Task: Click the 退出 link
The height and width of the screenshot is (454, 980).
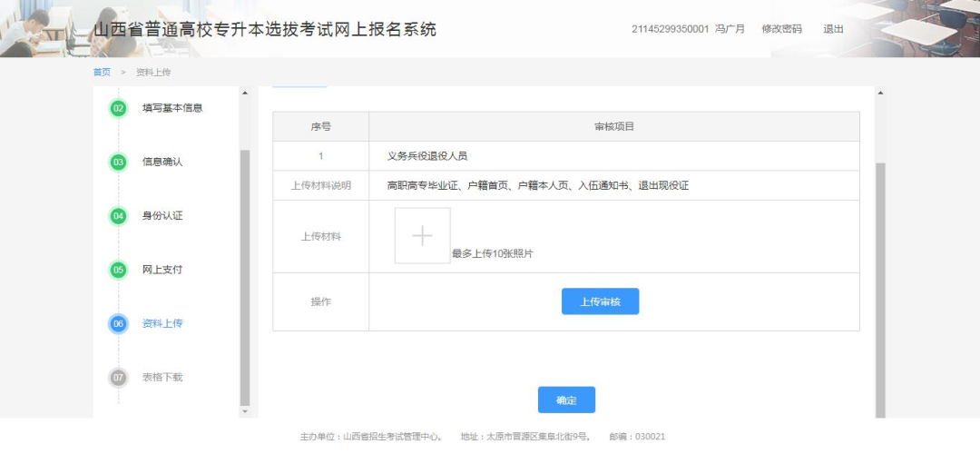Action: click(833, 29)
